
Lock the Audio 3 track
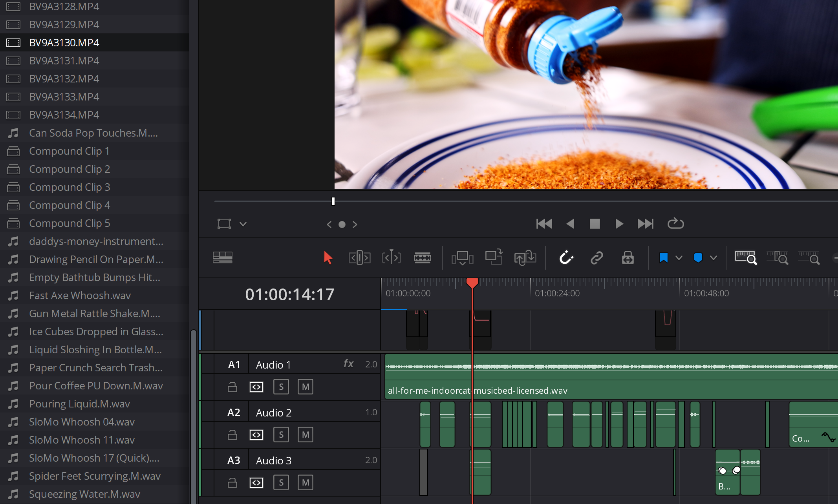coord(232,483)
